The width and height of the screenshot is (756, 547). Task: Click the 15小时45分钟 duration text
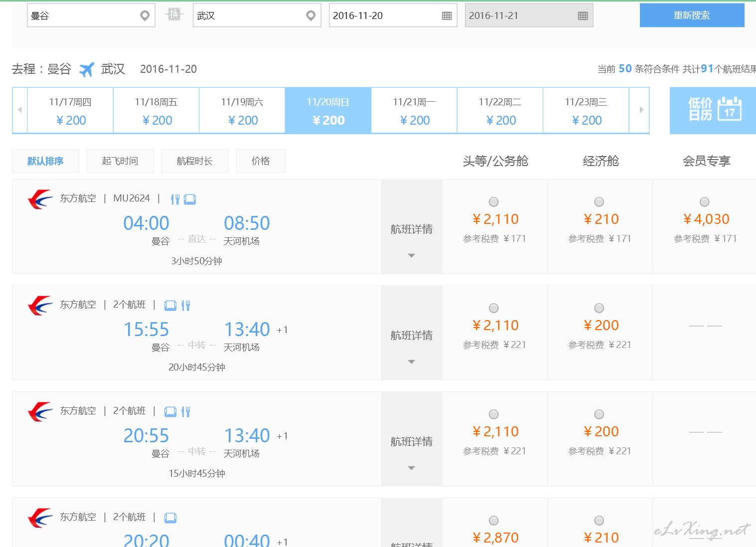197,473
